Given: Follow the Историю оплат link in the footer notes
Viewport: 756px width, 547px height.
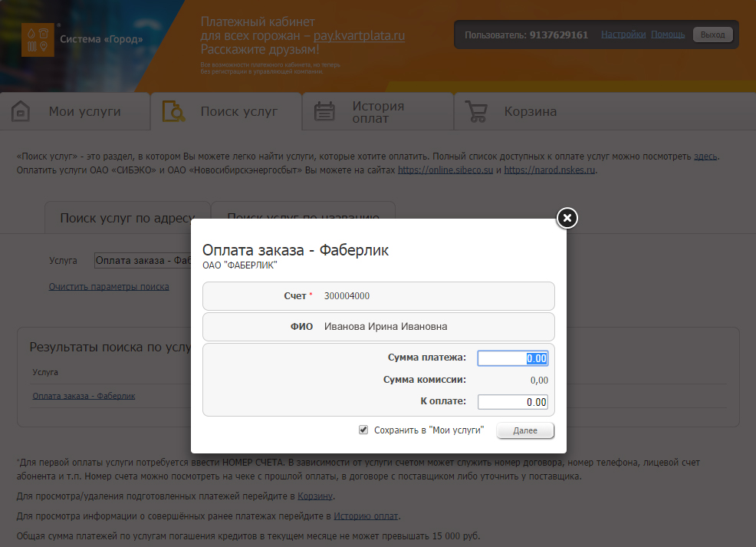Looking at the screenshot, I should tap(366, 516).
